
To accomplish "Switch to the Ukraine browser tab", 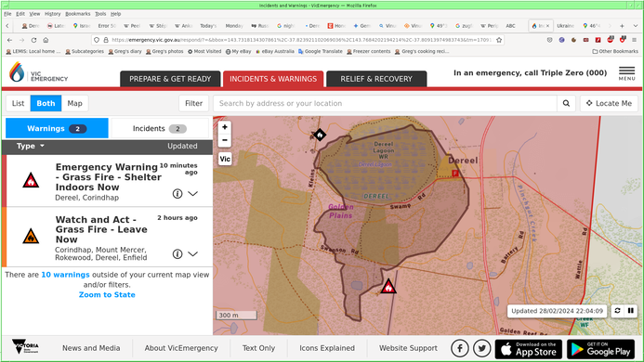I will (x=566, y=25).
